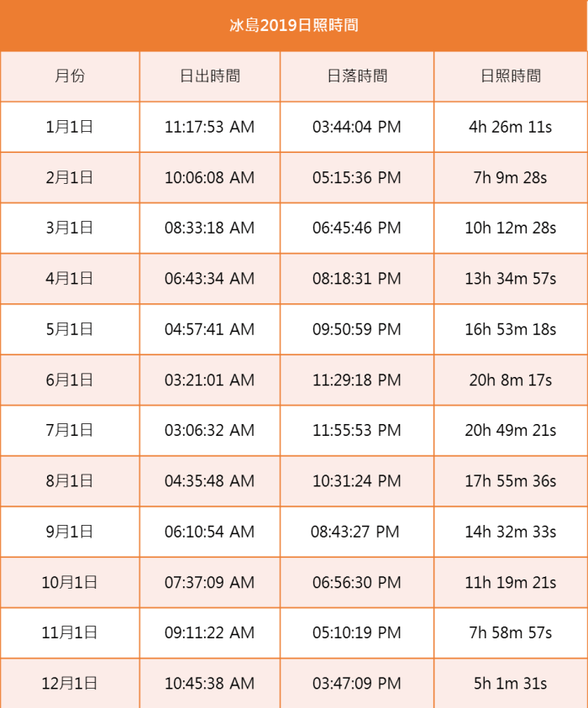
Task: Click sunset time 11:55:53 PM
Action: (x=357, y=431)
